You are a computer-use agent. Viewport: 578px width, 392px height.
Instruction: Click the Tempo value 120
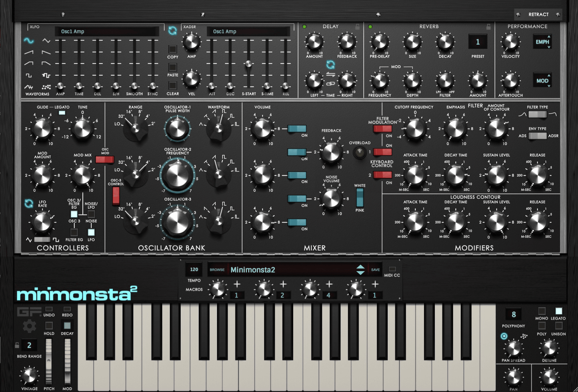coord(194,270)
